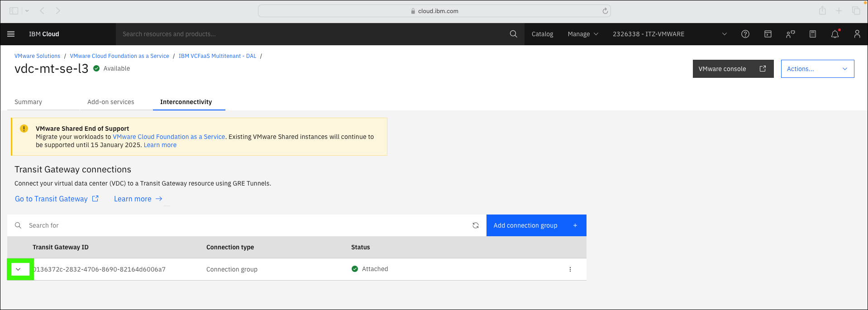Image resolution: width=868 pixels, height=310 pixels.
Task: Show Safari tab overview icon
Action: [856, 10]
